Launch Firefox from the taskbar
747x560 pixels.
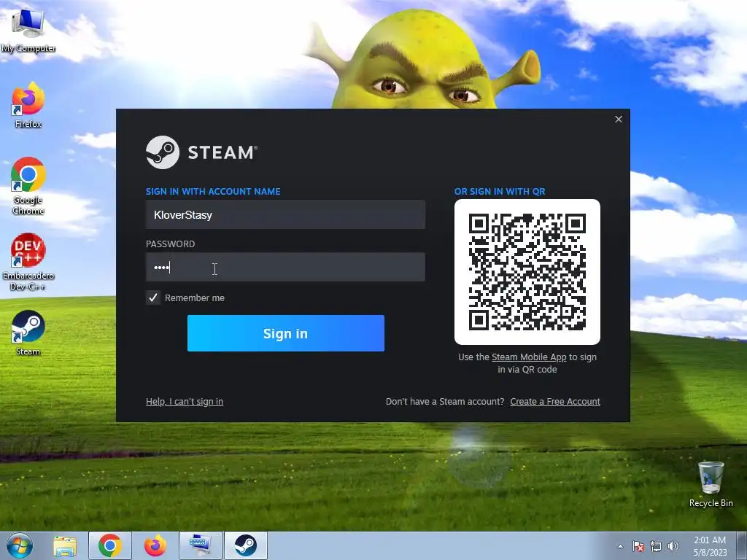(155, 545)
